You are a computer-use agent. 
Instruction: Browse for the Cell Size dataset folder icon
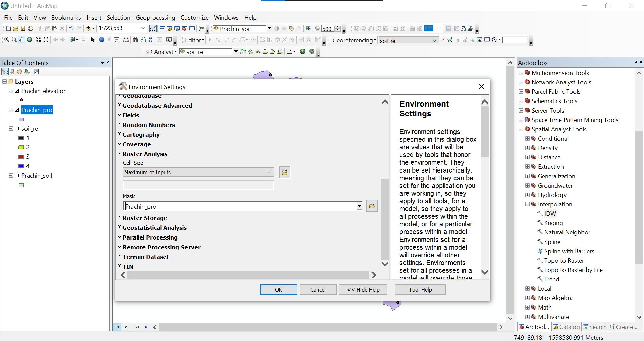[284, 172]
